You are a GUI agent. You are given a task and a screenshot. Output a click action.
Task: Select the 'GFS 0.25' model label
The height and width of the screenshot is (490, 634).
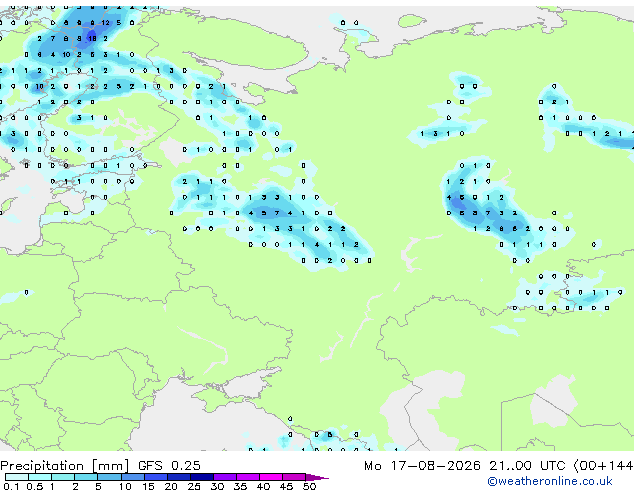pos(169,466)
